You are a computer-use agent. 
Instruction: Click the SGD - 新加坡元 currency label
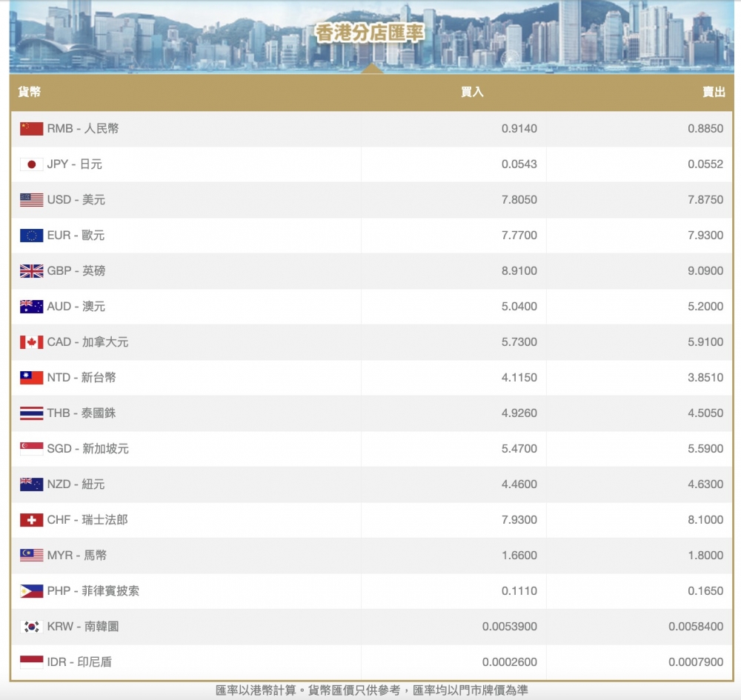87,449
